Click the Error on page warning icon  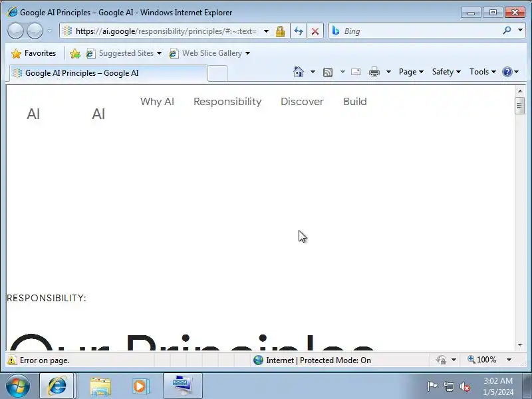[12, 360]
